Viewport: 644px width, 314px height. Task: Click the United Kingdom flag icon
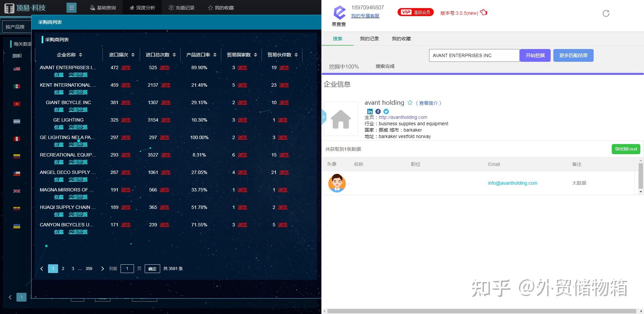click(17, 191)
